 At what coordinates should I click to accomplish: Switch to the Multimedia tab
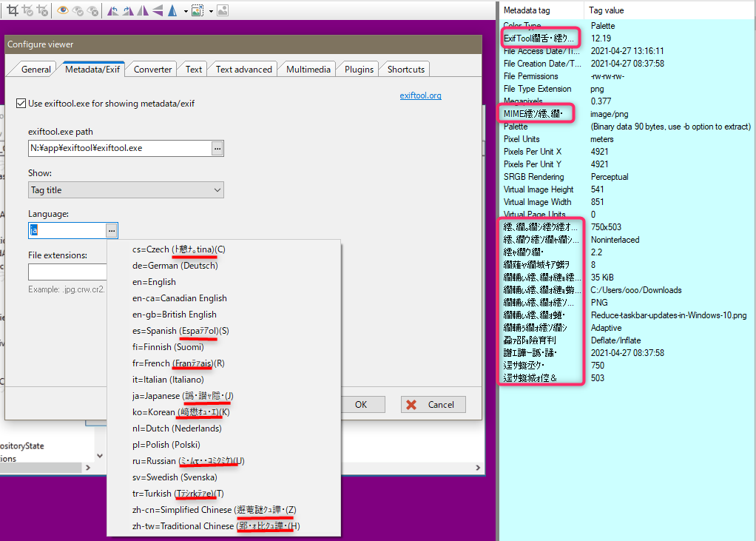pyautogui.click(x=308, y=70)
